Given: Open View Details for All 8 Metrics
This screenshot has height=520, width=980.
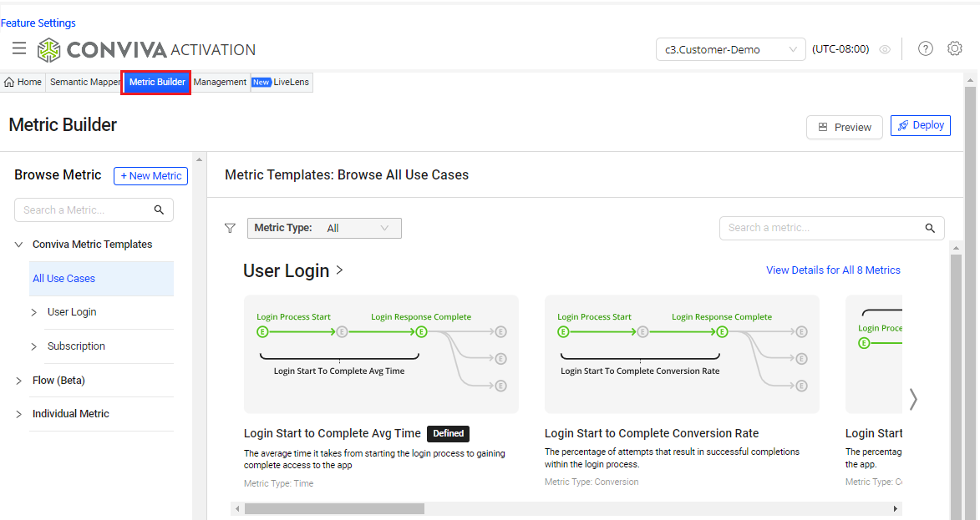Looking at the screenshot, I should click(x=833, y=270).
